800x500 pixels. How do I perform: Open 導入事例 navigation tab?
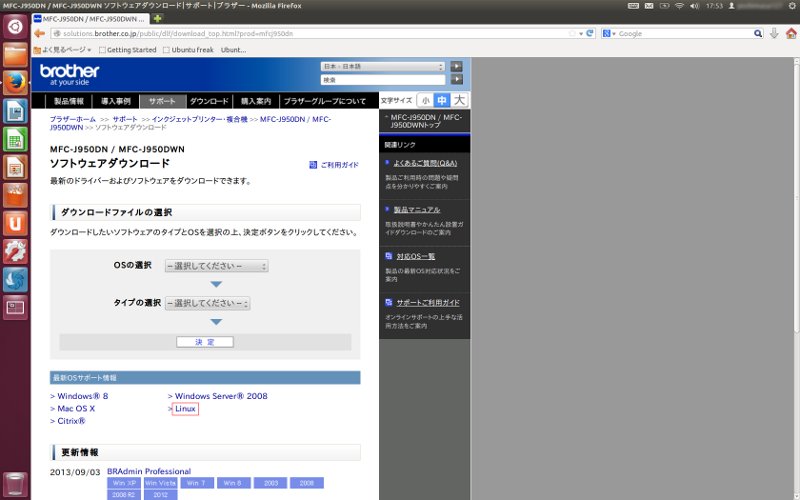click(x=116, y=101)
